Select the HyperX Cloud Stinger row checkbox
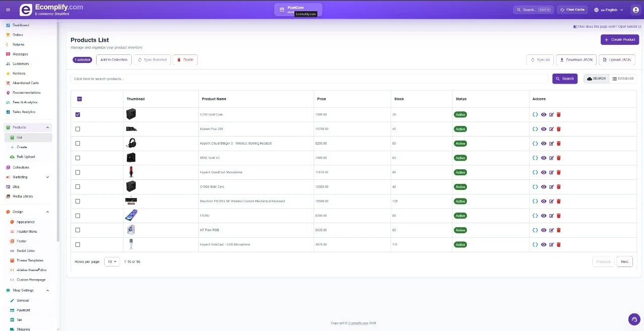 77,144
